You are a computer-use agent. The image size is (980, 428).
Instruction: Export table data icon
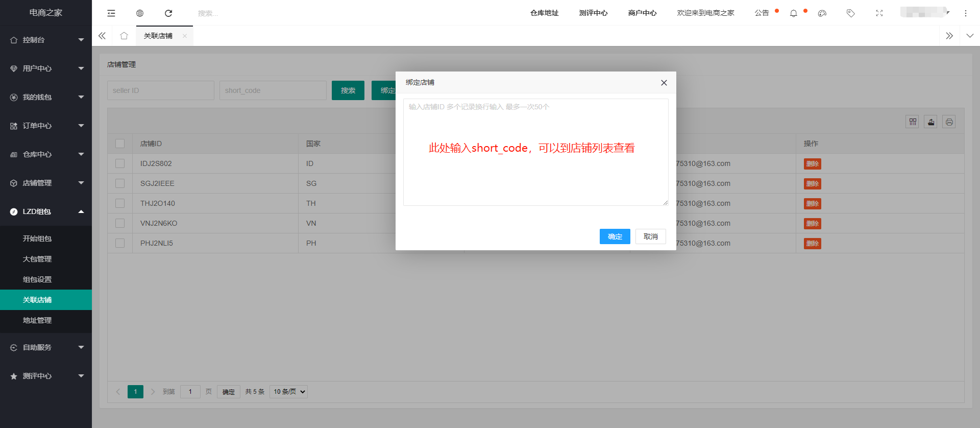pyautogui.click(x=930, y=122)
